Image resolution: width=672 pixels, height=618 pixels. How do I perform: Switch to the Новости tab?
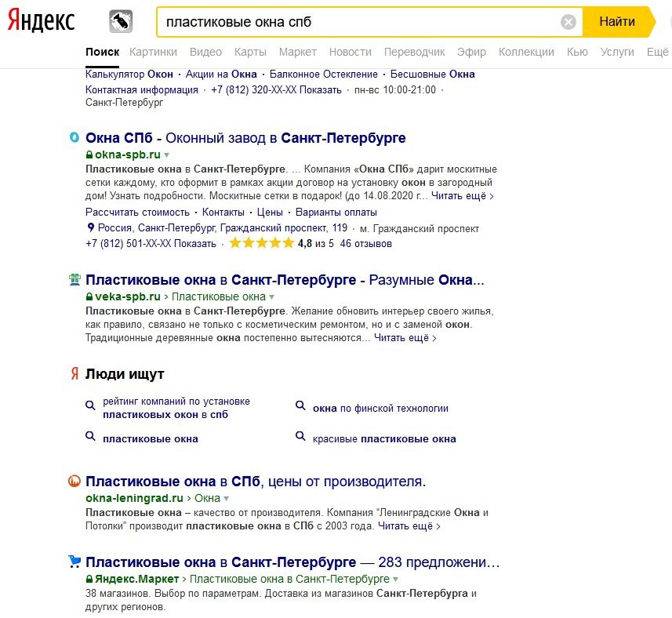(x=351, y=52)
